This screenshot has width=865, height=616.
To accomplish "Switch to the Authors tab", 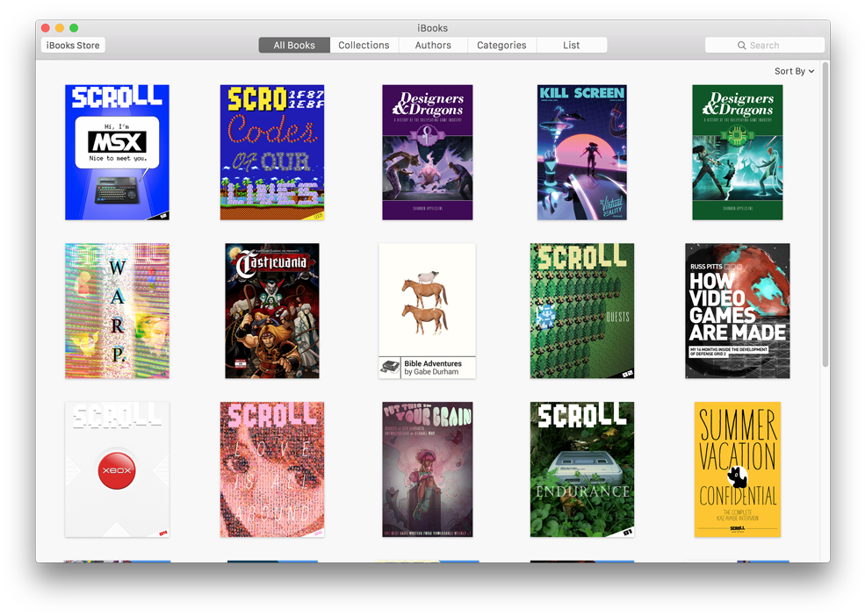I will (433, 46).
